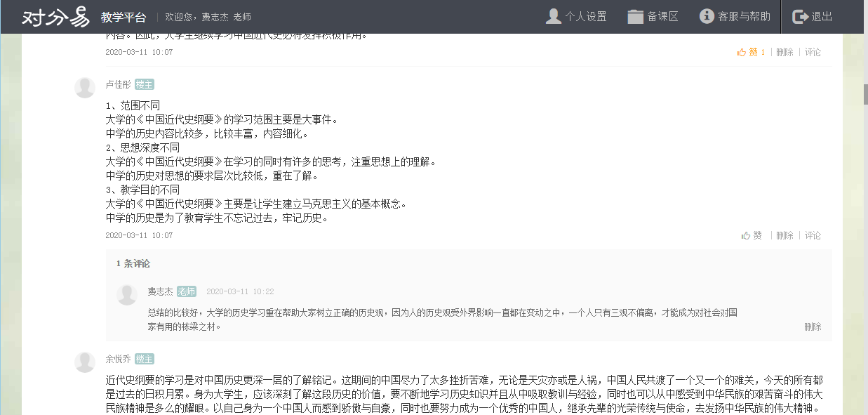Click the 卢佳彤 username
This screenshot has height=415, width=868.
pyautogui.click(x=118, y=84)
